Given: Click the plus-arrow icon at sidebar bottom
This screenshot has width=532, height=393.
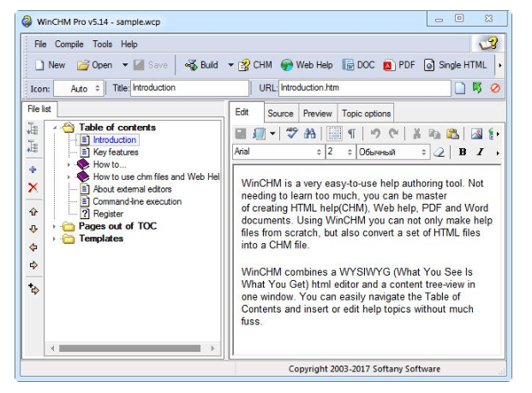Looking at the screenshot, I should click(x=33, y=289).
